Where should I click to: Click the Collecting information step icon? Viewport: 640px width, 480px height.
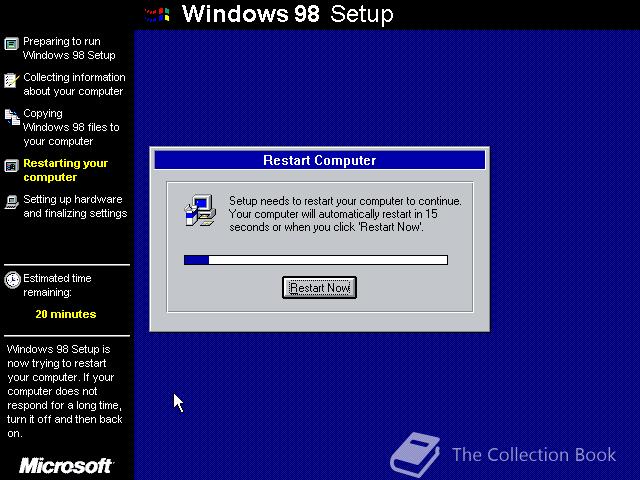(11, 80)
